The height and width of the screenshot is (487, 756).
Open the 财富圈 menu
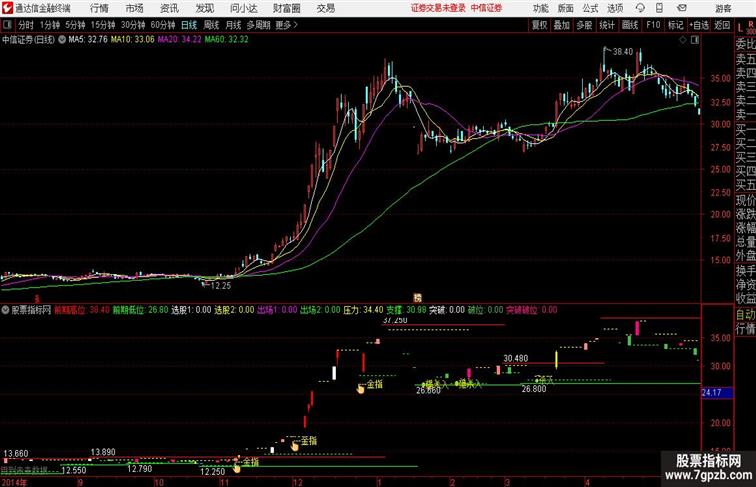pos(286,8)
